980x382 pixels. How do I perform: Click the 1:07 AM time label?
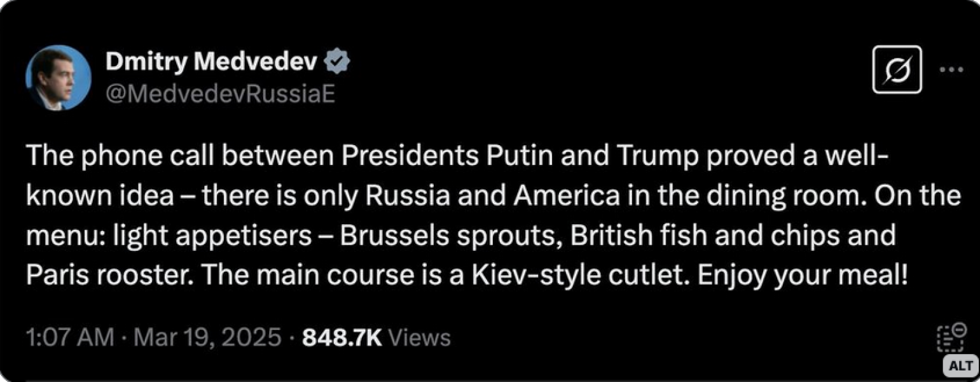tap(67, 336)
